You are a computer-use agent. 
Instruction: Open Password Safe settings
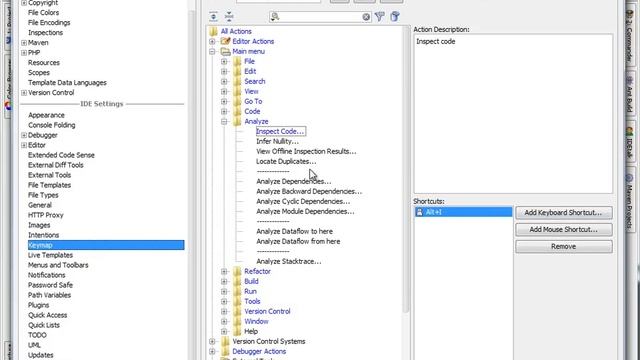(50, 285)
